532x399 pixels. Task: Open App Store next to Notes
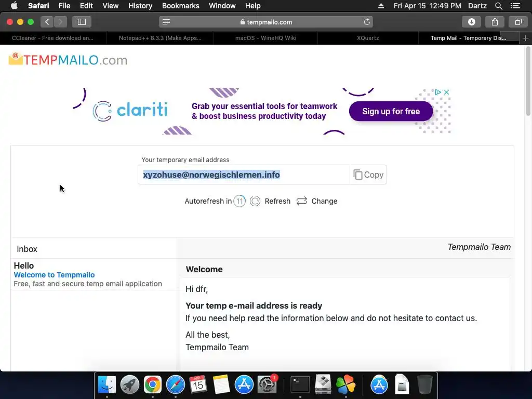point(244,385)
